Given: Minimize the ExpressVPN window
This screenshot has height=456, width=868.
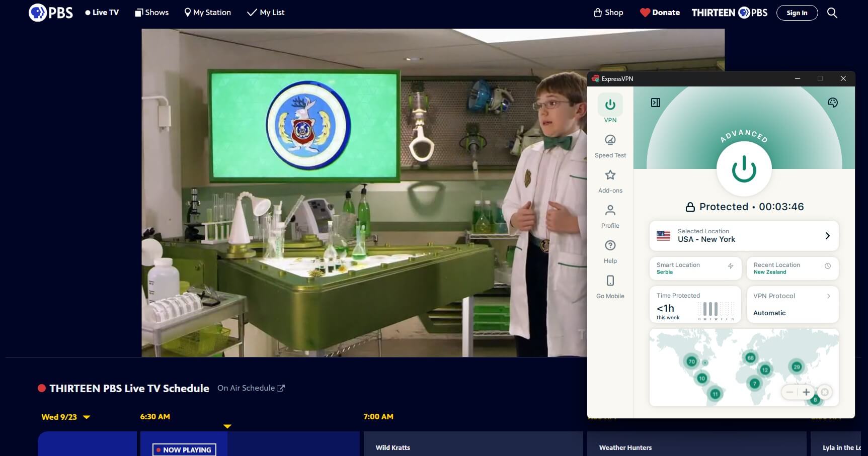Looking at the screenshot, I should 798,78.
